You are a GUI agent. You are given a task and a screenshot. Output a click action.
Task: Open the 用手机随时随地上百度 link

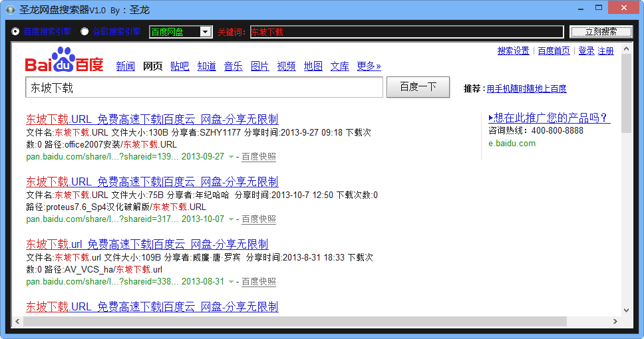pos(526,88)
